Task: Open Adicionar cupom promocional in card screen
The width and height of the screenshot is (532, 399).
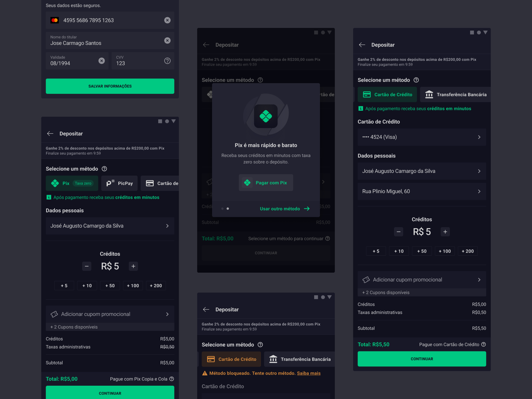Action: pyautogui.click(x=422, y=280)
